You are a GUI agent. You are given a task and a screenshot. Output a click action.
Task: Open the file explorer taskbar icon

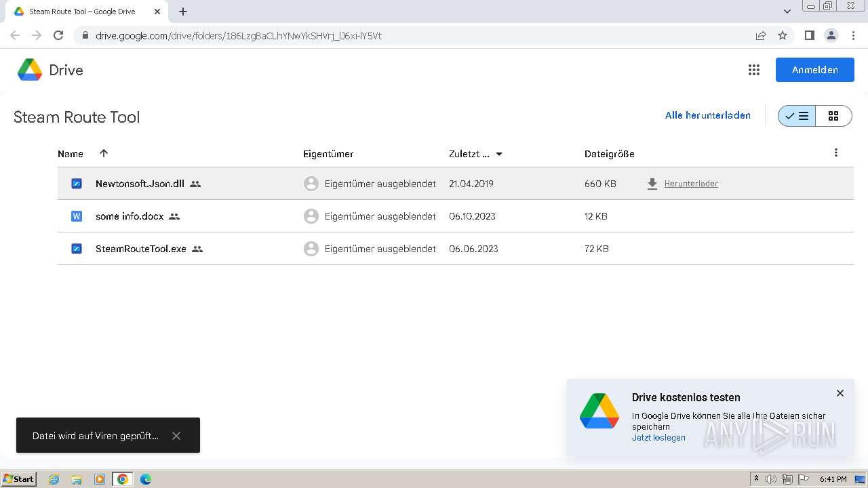tap(77, 479)
